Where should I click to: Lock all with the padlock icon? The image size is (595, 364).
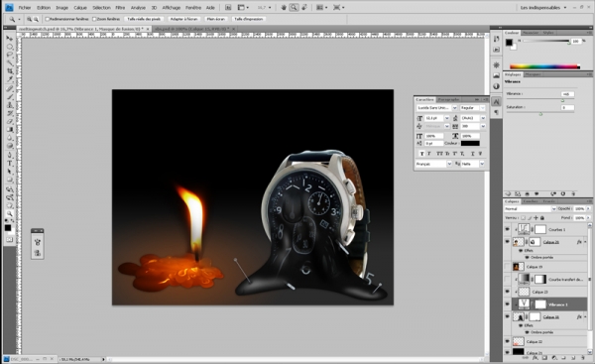coord(542,218)
